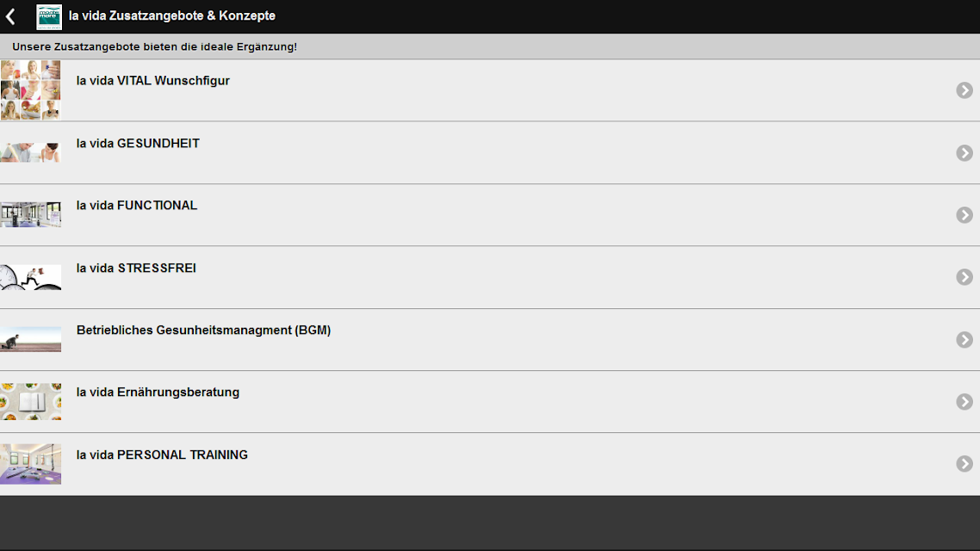Viewport: 980px width, 551px height.
Task: Open the Ernährungsberatung food thumbnail
Action: click(31, 401)
